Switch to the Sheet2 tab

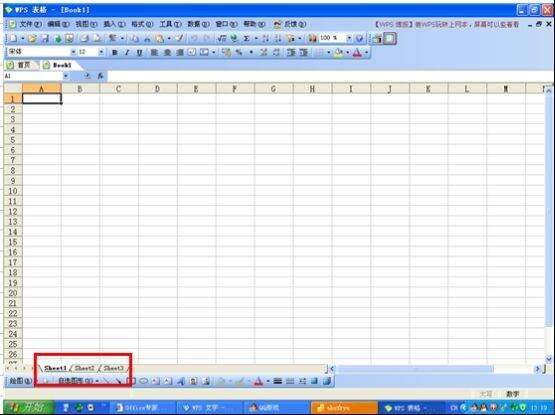coord(85,368)
